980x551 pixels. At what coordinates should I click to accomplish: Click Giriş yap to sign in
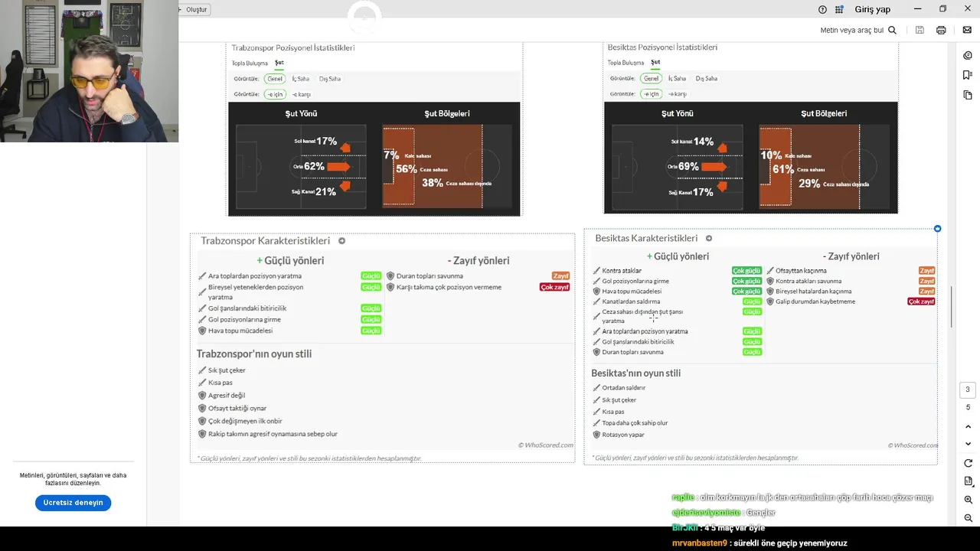tap(873, 9)
